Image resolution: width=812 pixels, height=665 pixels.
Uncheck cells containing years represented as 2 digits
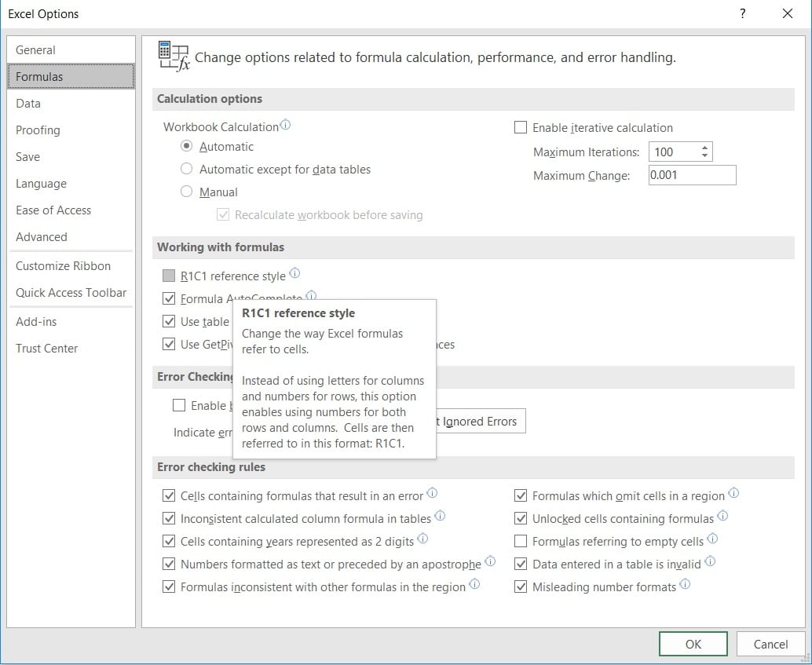click(x=169, y=541)
